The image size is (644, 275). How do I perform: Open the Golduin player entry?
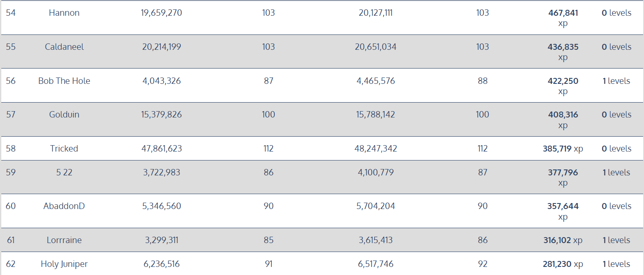(64, 115)
